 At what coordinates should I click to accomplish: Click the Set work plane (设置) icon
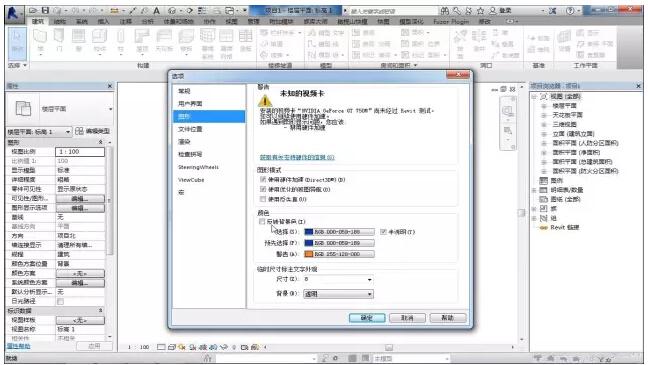[564, 40]
